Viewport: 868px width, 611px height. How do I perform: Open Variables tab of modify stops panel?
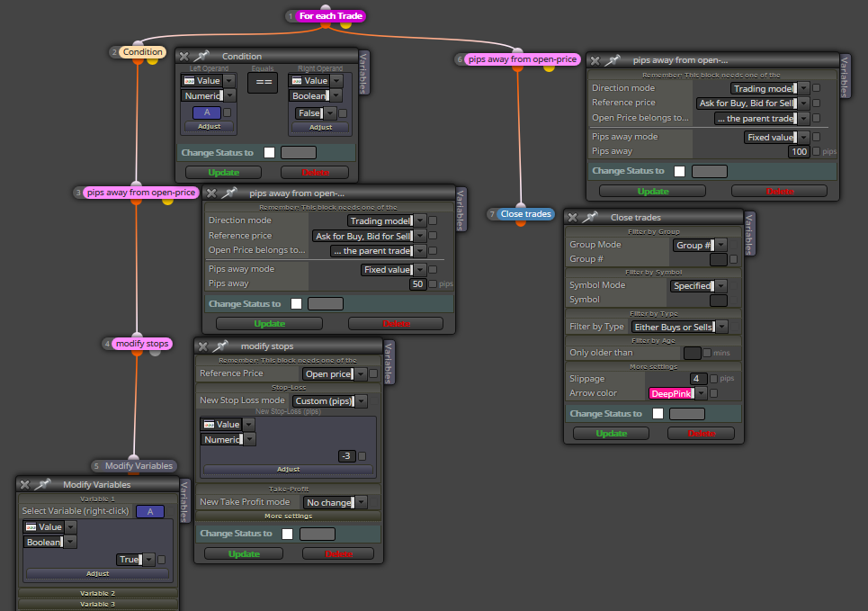(x=389, y=364)
